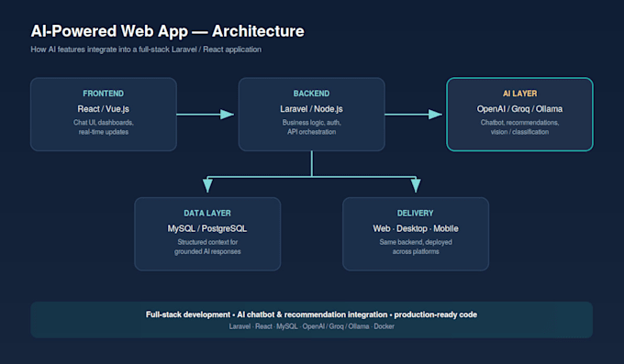Click 'Structured context for grounded AI responses' text
The width and height of the screenshot is (624, 364).
coord(207,247)
